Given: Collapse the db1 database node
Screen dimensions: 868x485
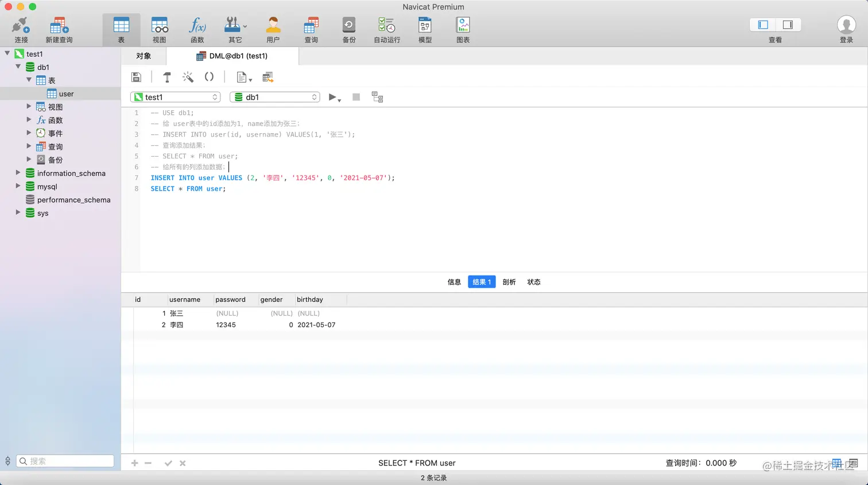Looking at the screenshot, I should (18, 66).
